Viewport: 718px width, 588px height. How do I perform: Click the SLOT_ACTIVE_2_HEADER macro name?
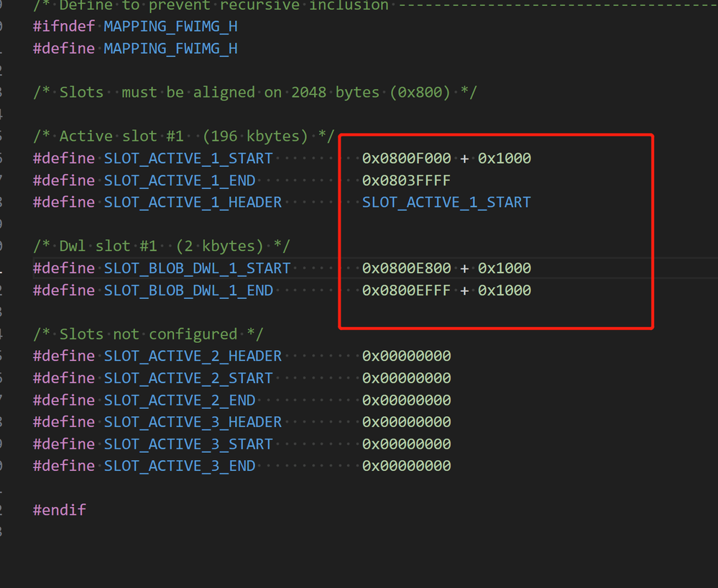pyautogui.click(x=193, y=357)
